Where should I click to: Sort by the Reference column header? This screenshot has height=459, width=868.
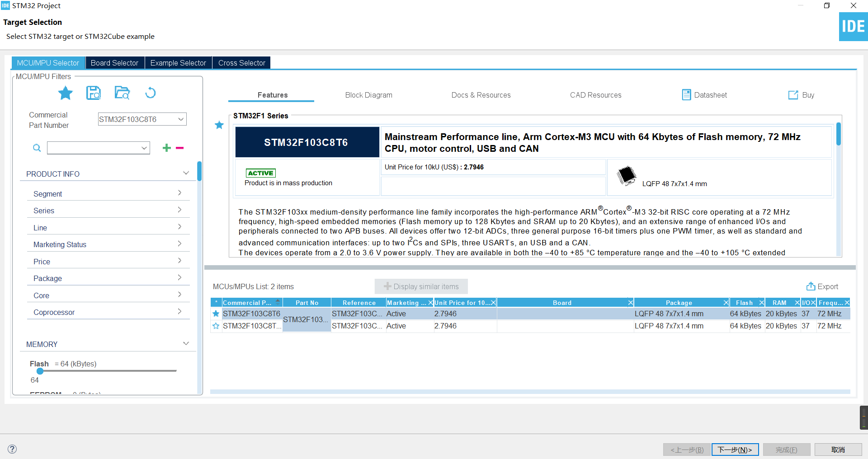(x=359, y=303)
